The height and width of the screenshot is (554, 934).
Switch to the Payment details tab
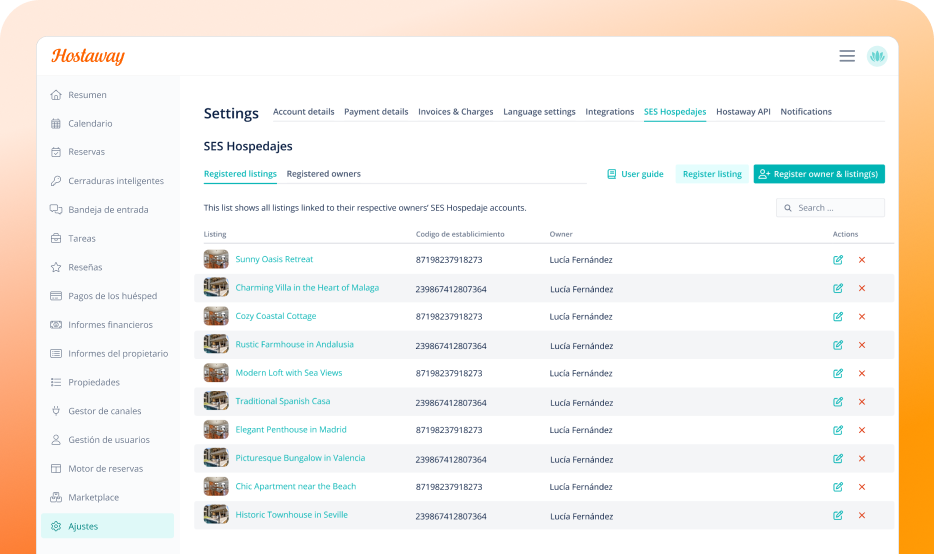click(376, 111)
